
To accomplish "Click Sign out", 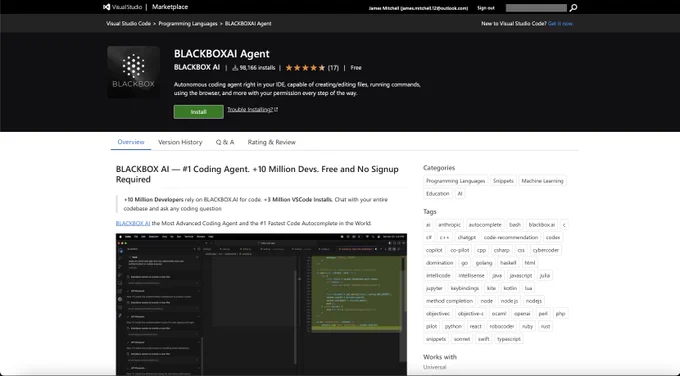I will (x=486, y=8).
